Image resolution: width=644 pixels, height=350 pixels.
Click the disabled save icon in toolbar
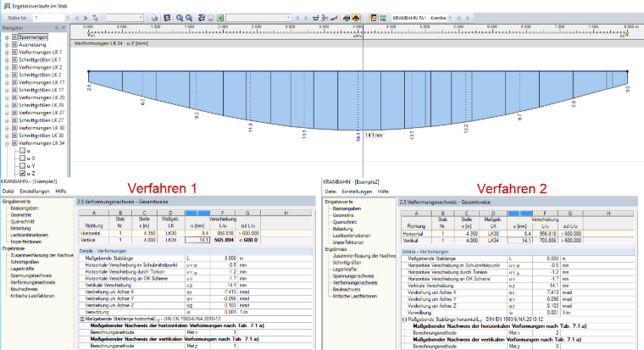click(x=211, y=18)
